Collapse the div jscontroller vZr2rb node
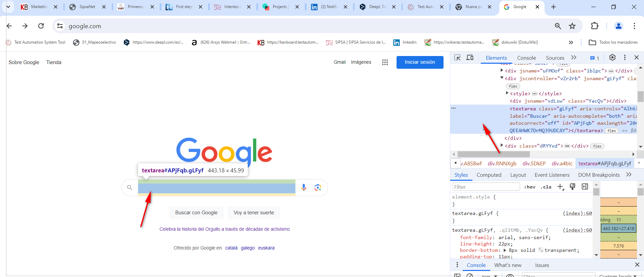Screen dimensions: 644x277 tap(502, 78)
